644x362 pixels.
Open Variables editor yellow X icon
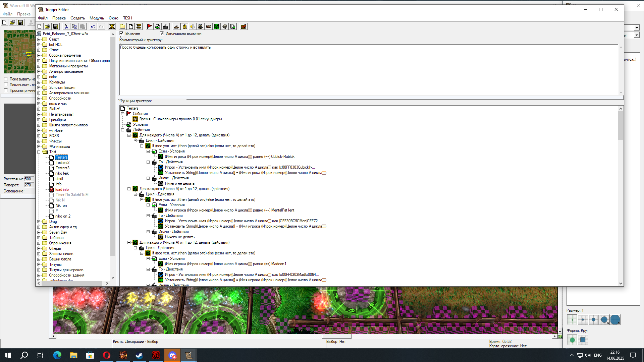112,26
